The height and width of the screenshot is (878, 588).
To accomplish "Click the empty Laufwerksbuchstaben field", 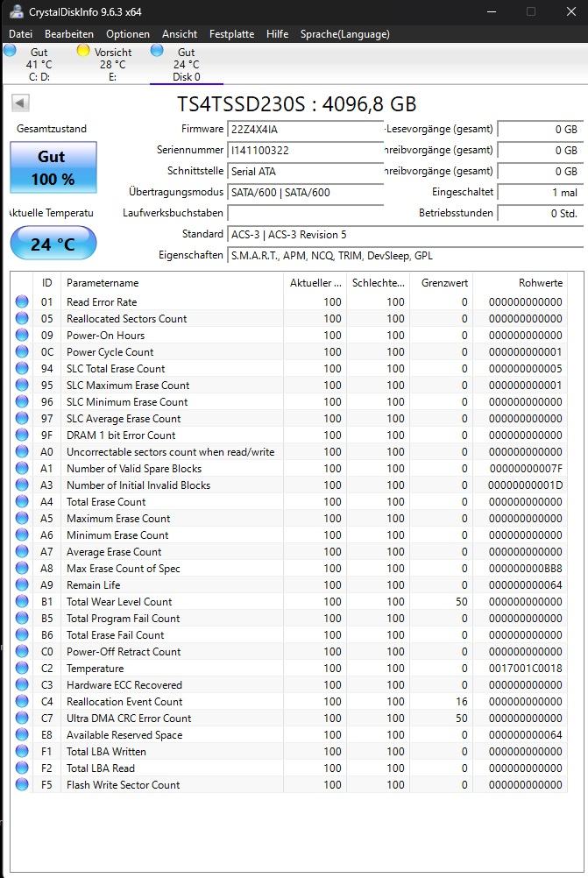I will [x=305, y=213].
